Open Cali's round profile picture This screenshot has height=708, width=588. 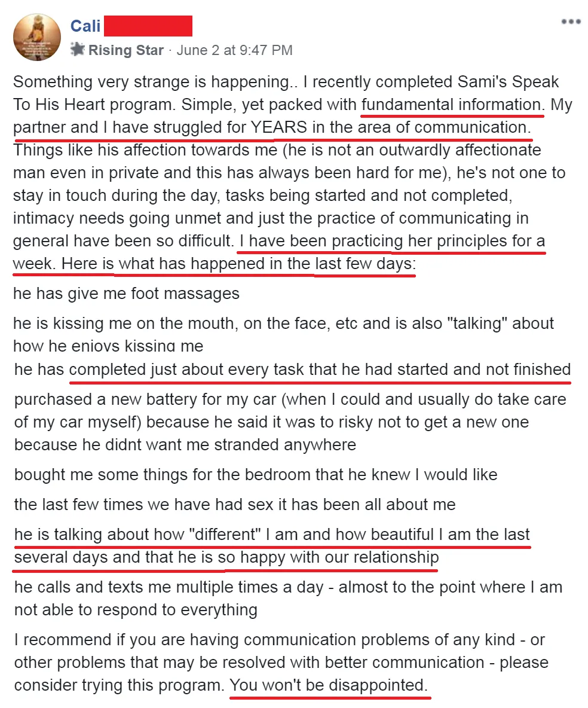pyautogui.click(x=37, y=37)
